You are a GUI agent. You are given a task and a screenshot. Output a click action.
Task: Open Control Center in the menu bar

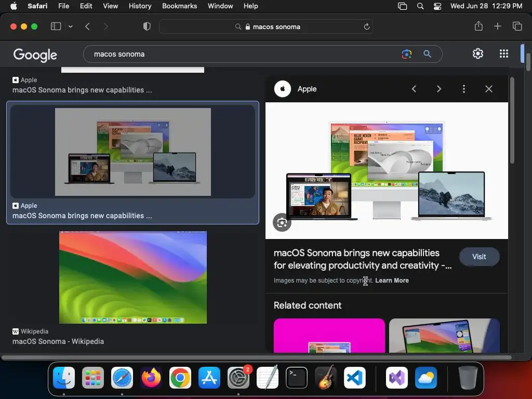pos(437,6)
